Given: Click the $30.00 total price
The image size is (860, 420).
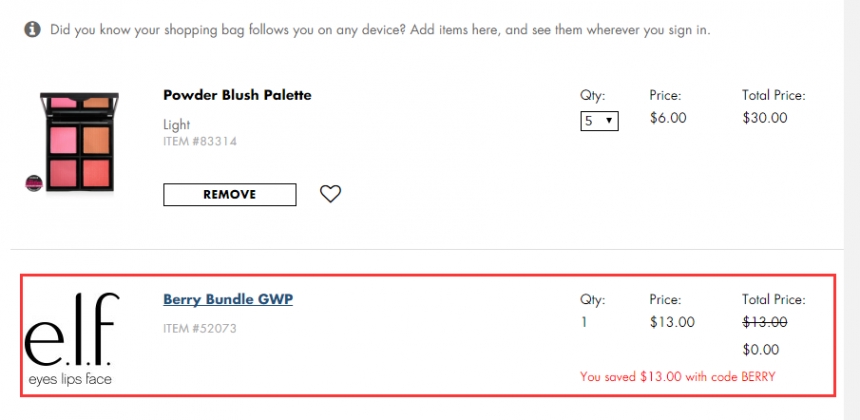Looking at the screenshot, I should click(x=765, y=118).
